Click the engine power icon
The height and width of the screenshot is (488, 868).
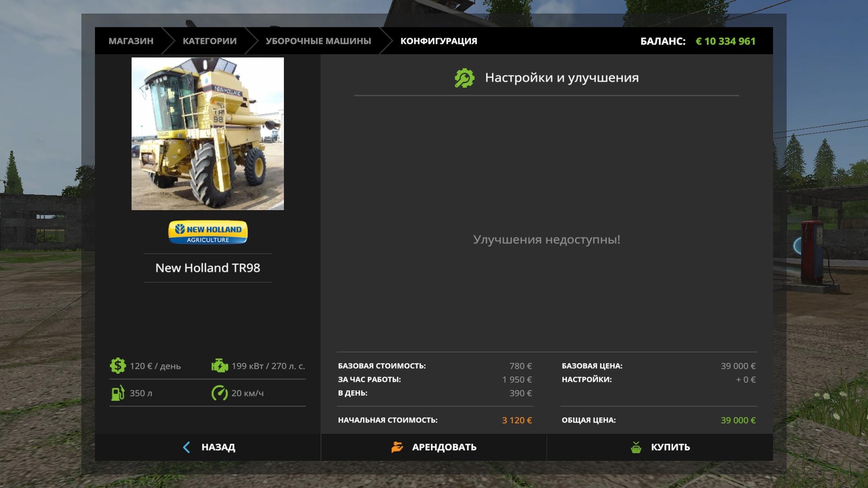[x=219, y=366]
